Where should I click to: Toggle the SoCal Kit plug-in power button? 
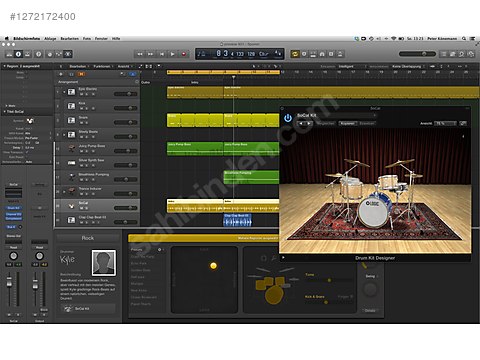pos(288,118)
